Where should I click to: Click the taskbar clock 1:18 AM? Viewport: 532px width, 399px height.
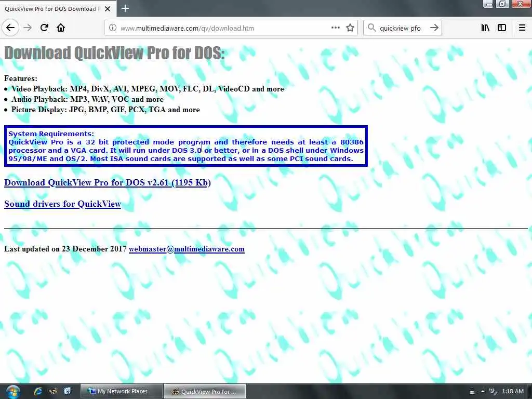tap(513, 392)
